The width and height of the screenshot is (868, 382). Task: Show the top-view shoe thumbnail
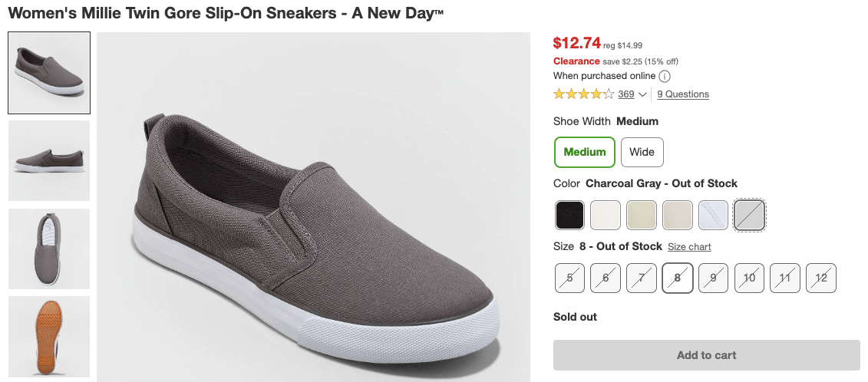49,249
